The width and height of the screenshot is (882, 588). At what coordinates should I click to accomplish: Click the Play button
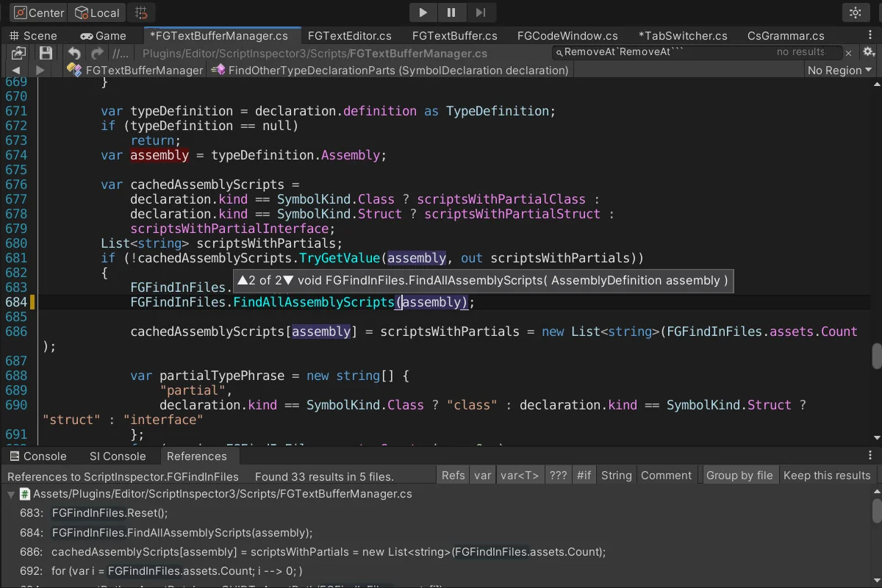tap(423, 12)
